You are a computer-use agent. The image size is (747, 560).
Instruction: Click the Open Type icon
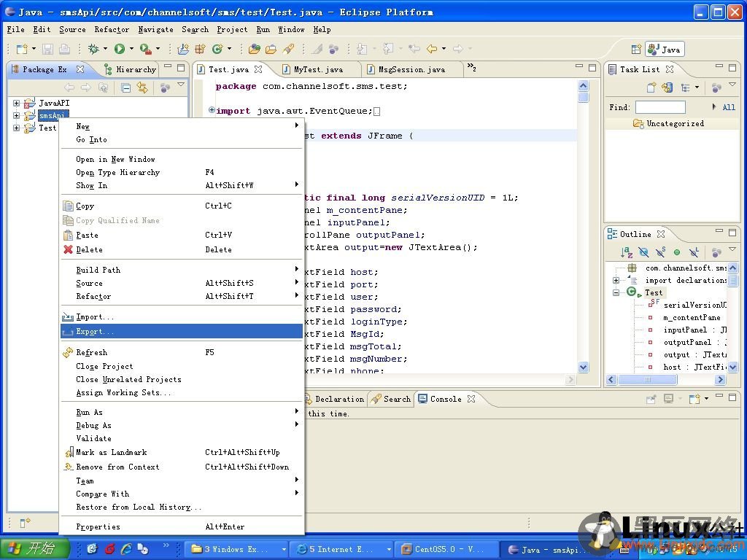click(x=255, y=49)
